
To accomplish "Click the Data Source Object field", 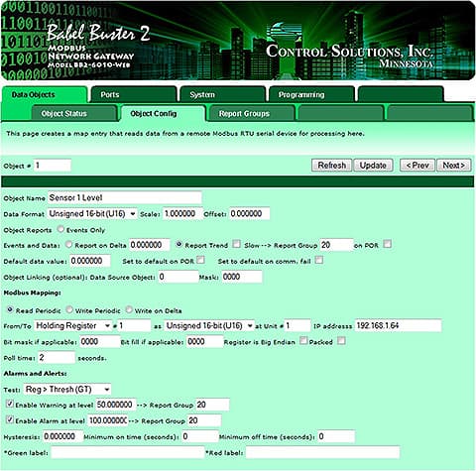I will coord(178,277).
